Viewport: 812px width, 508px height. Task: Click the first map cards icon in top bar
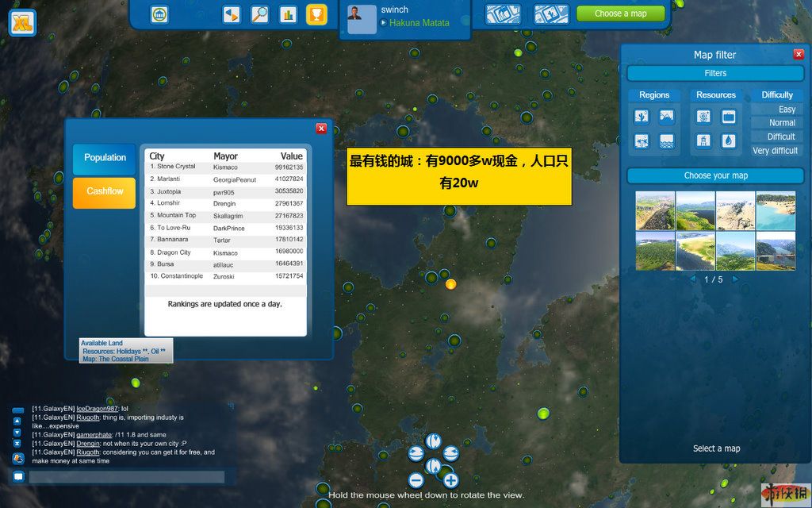[x=503, y=14]
